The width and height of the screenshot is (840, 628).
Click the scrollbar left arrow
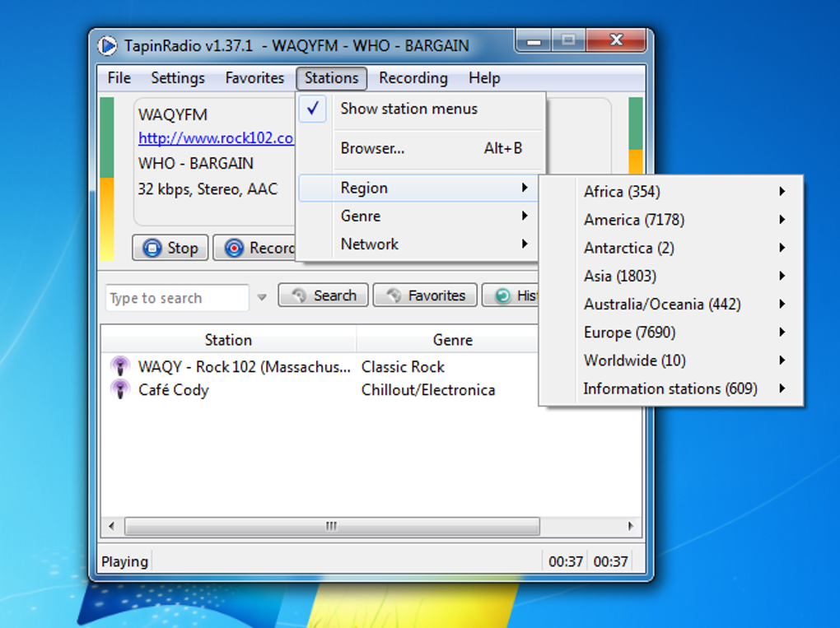point(111,526)
